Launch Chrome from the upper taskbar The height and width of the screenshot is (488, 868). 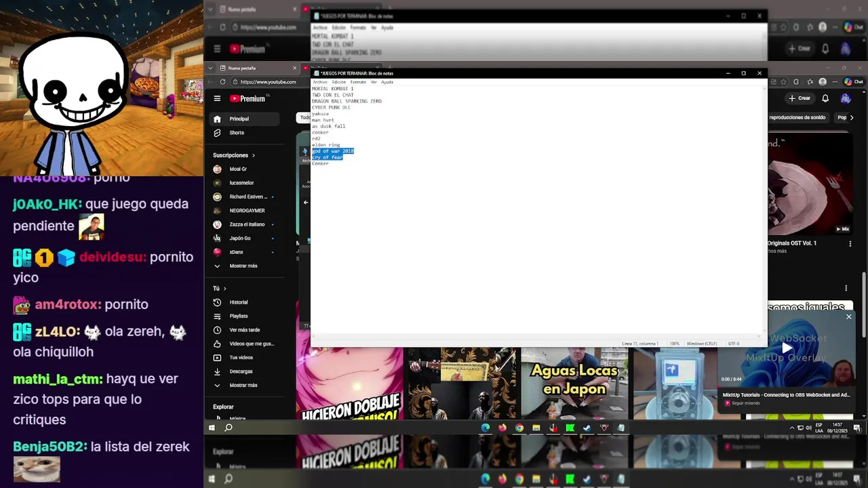pos(519,428)
